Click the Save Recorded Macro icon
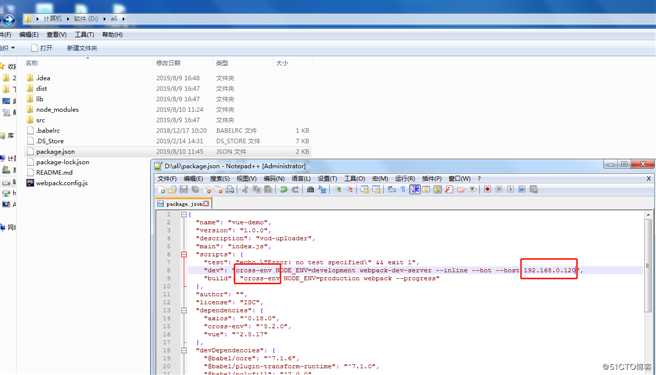Screen dimensions: 656x375 click(x=533, y=190)
